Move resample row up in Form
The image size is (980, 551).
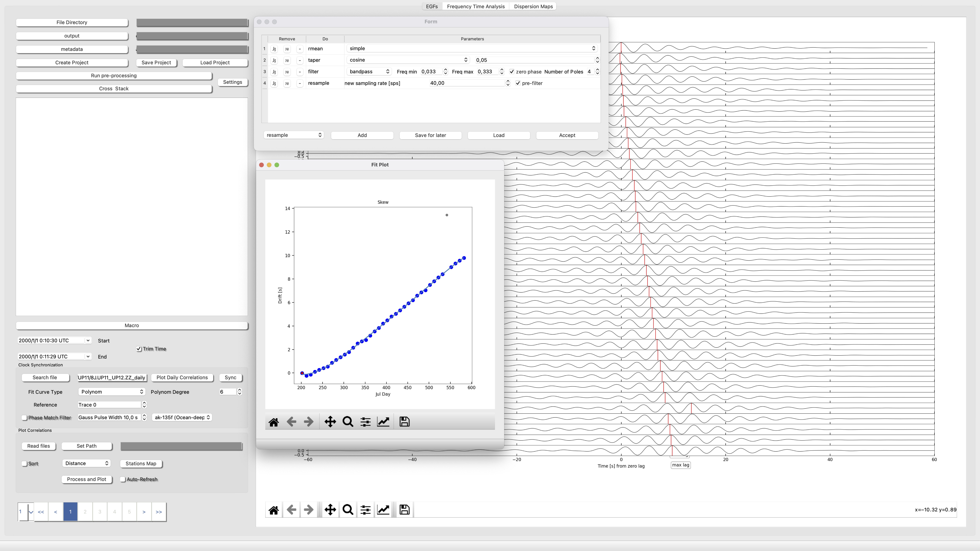tap(274, 83)
